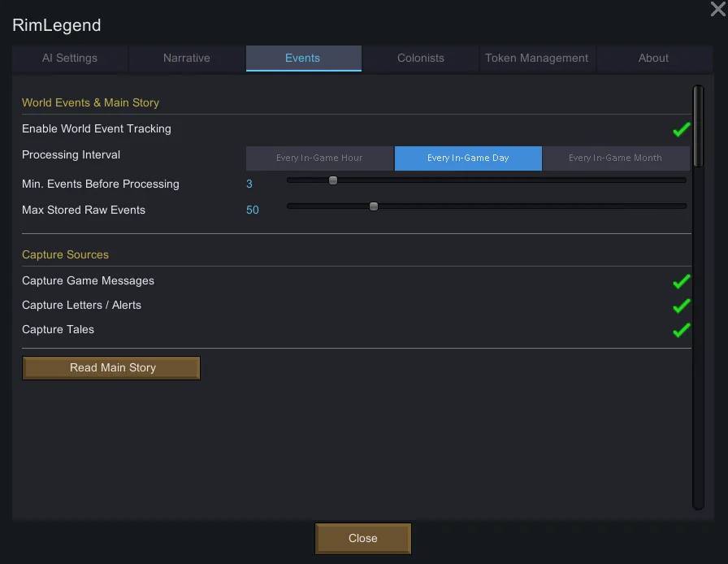Select Every In-Game Hour interval

click(x=319, y=158)
